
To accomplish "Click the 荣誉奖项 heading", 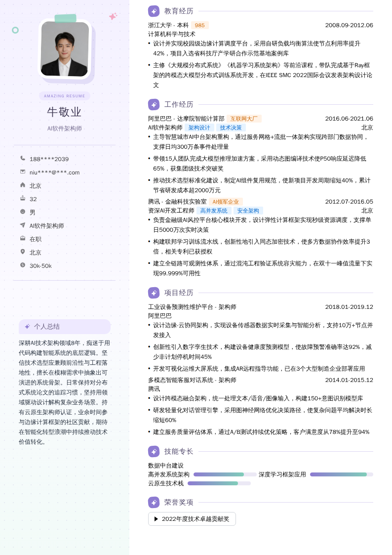I will 179,503.
